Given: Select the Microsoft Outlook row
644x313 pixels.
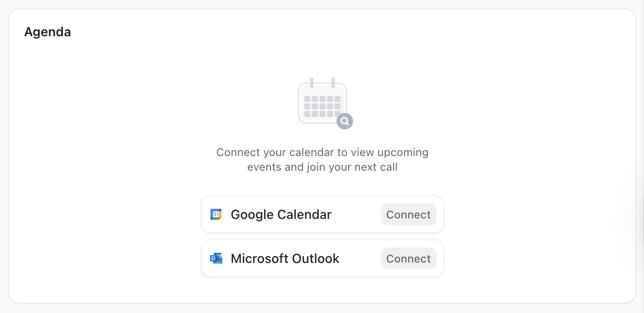Looking at the screenshot, I should click(322, 258).
